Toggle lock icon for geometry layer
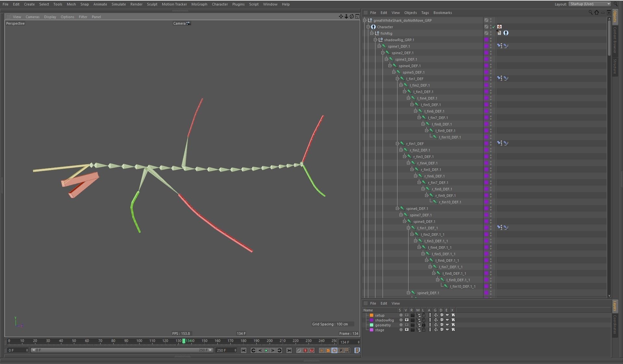Screen dimensions: 623x364 click(x=424, y=325)
